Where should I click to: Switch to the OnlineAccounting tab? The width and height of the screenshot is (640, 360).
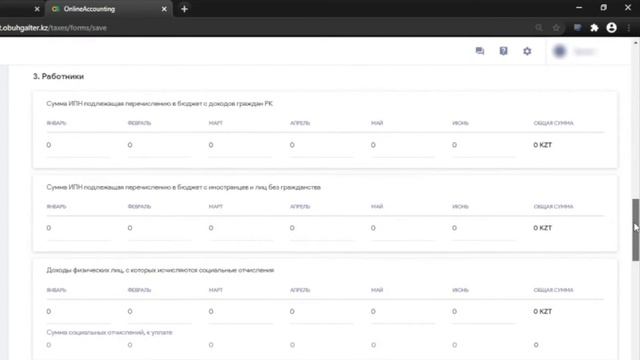[x=109, y=9]
